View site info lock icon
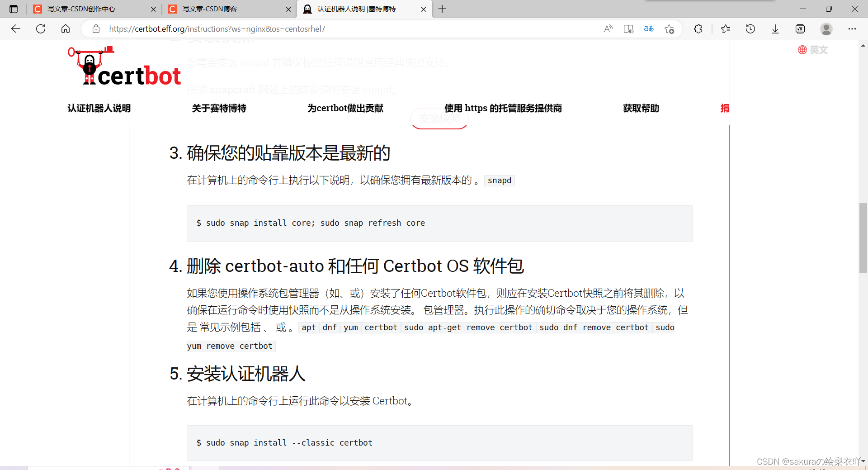868x470 pixels. [96, 29]
